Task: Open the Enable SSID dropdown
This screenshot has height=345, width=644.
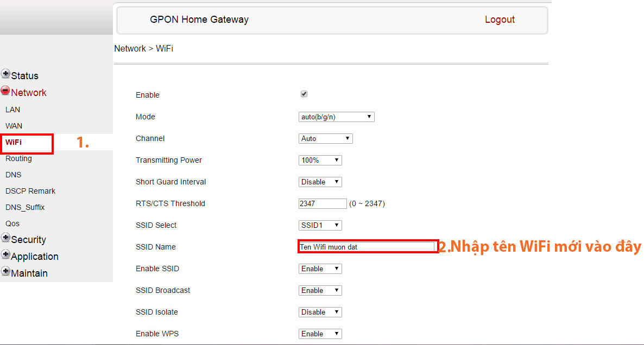Action: 320,269
